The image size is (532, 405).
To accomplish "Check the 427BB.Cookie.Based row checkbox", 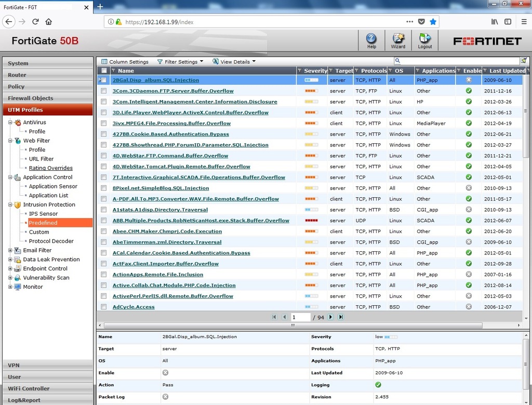I will 103,134.
